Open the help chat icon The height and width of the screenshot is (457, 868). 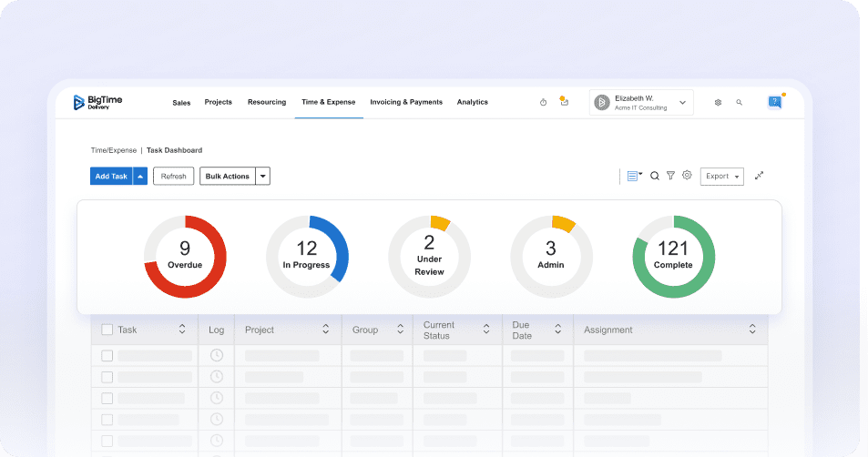click(x=775, y=102)
